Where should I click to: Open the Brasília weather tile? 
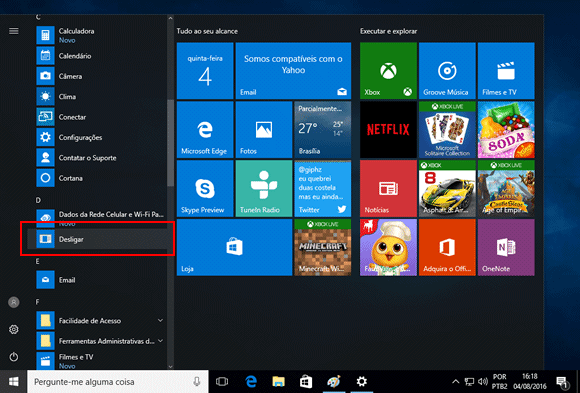click(323, 130)
